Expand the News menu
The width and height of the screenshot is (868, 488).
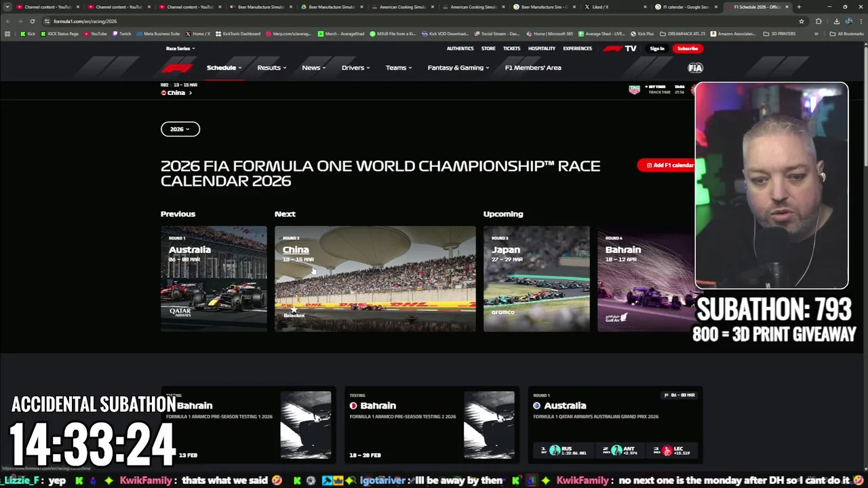pos(314,68)
